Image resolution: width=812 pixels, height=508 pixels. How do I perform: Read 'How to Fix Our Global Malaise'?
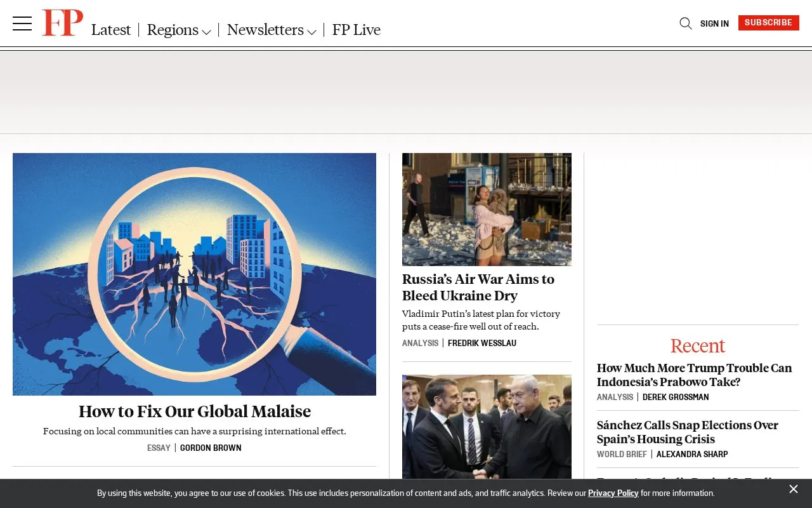(x=195, y=411)
